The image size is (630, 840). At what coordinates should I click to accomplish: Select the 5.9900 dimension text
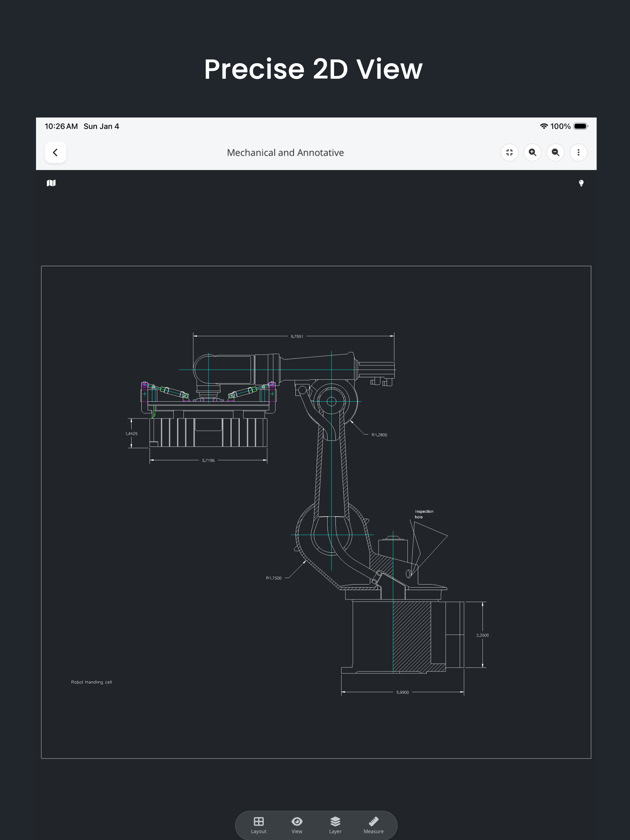(403, 693)
